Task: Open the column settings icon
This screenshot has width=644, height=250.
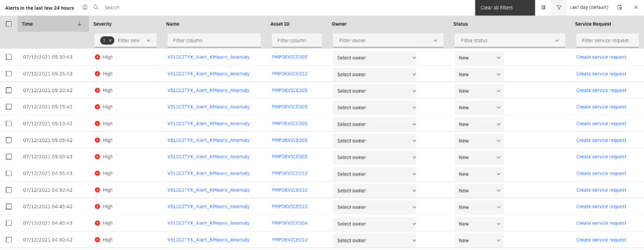Action: tap(543, 8)
